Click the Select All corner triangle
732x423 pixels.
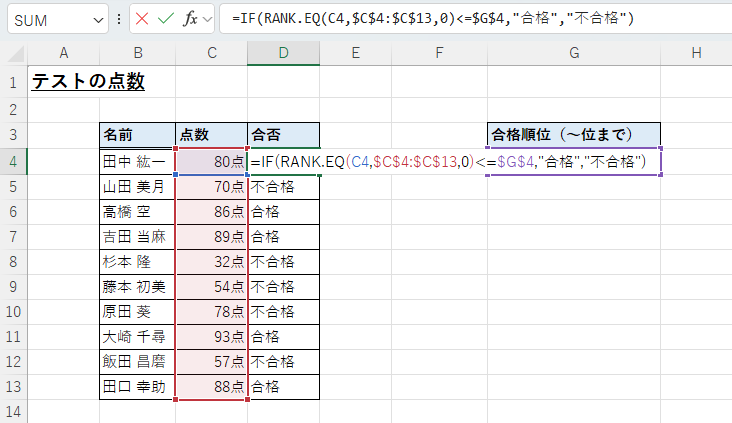tap(14, 53)
